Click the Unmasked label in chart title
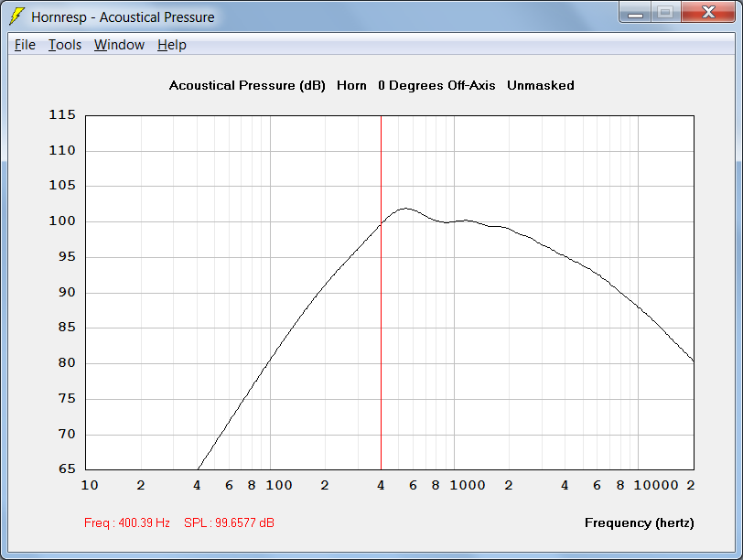Image resolution: width=743 pixels, height=560 pixels. click(x=541, y=85)
